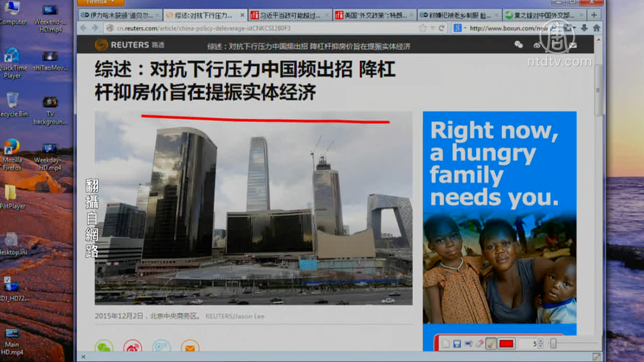Open a new browser tab
The width and height of the screenshot is (644, 362).
coord(594,15)
